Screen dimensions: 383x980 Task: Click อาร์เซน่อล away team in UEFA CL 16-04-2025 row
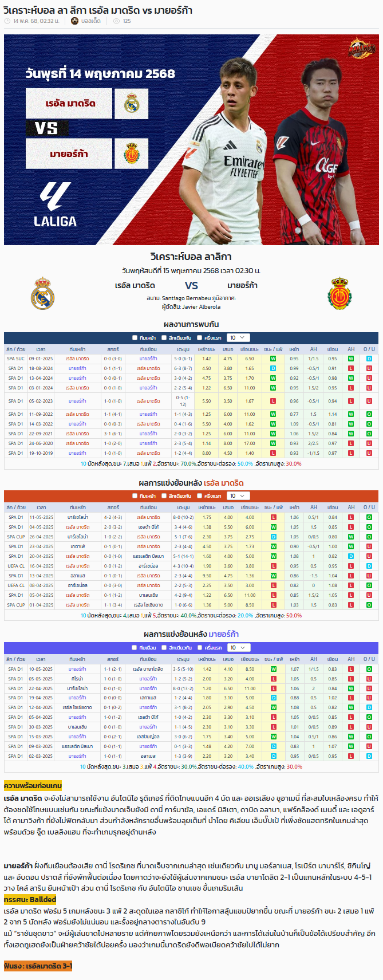click(x=148, y=566)
